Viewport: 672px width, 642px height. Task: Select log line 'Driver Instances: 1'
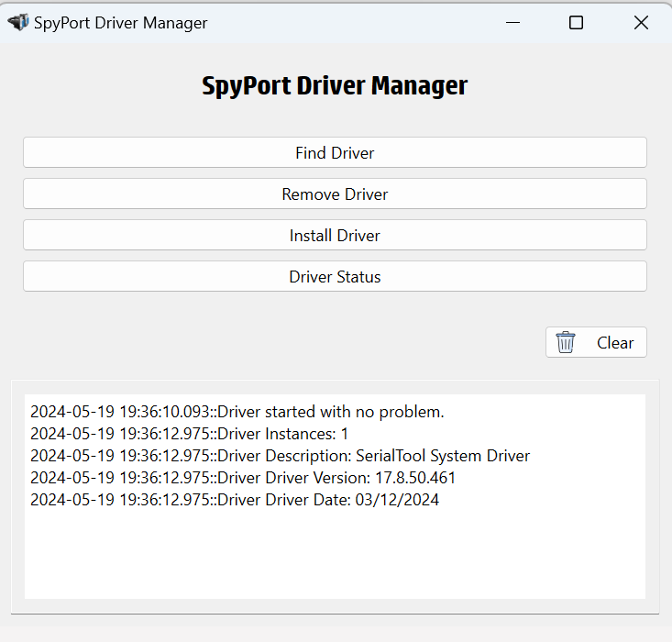[x=189, y=434]
